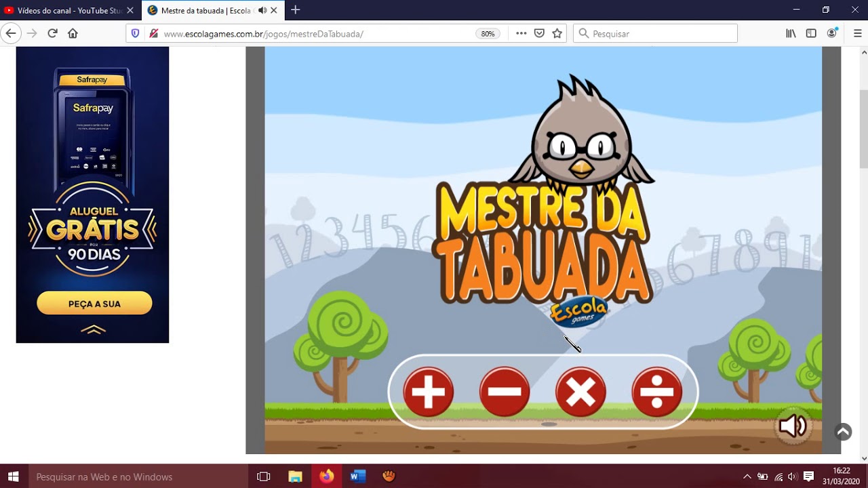Open File Explorer from the taskbar
This screenshot has height=488, width=868.
tap(295, 476)
